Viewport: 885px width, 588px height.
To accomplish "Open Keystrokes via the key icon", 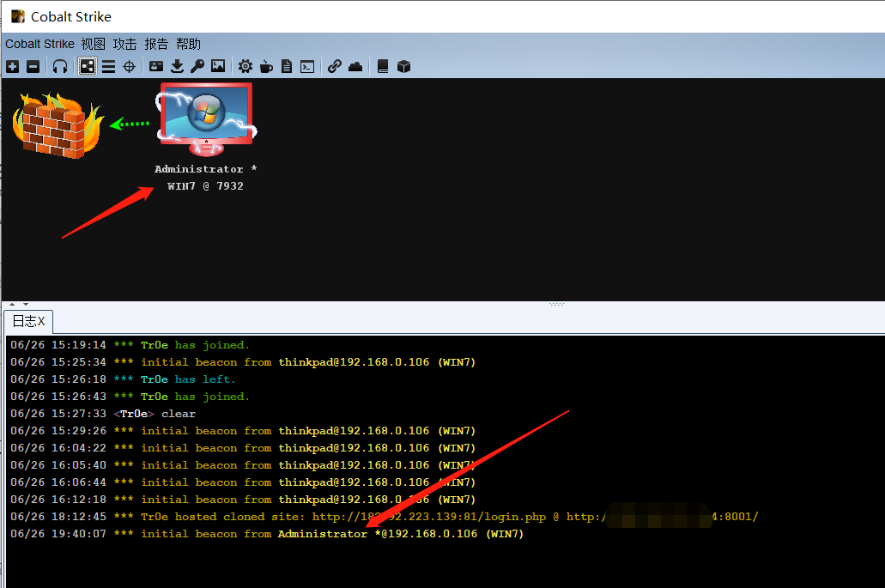I will 197,67.
